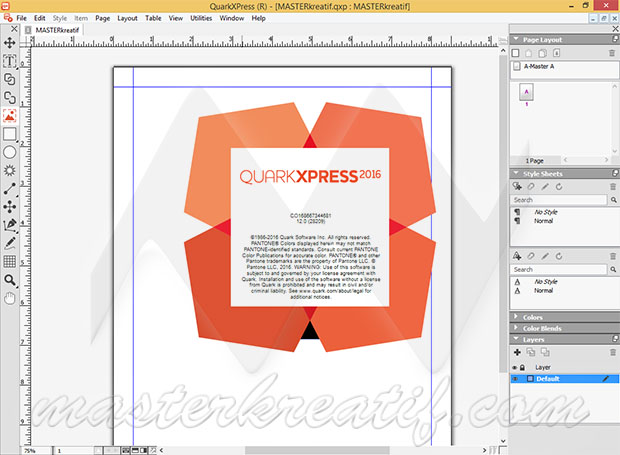This screenshot has height=455, width=620.
Task: Add a new layer with plus icon
Action: [x=517, y=352]
